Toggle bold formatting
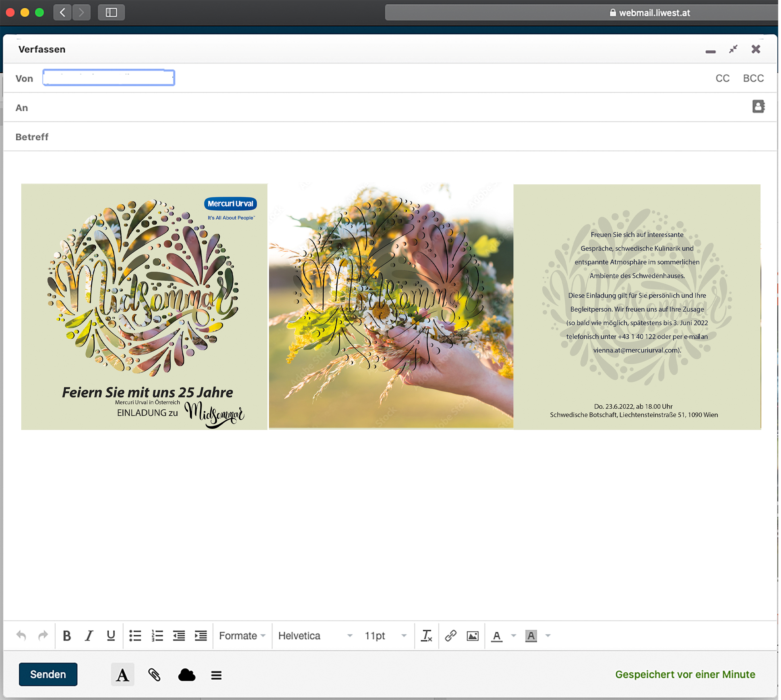This screenshot has height=700, width=781. click(x=67, y=636)
